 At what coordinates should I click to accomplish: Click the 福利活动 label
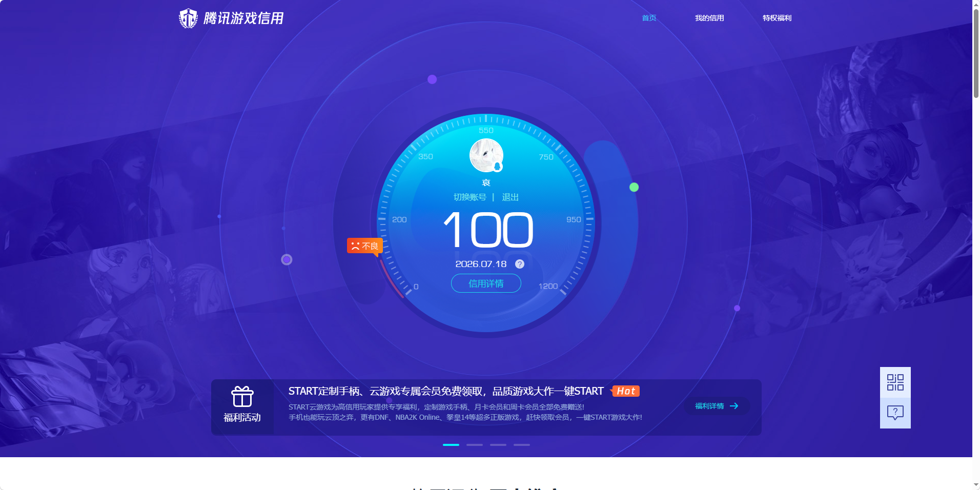(x=242, y=418)
